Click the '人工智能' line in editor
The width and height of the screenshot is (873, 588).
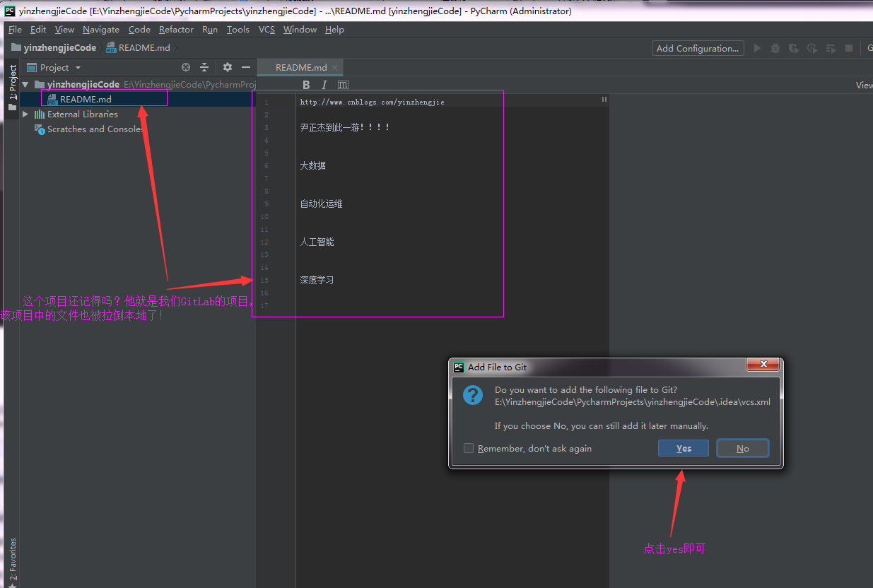tap(317, 242)
